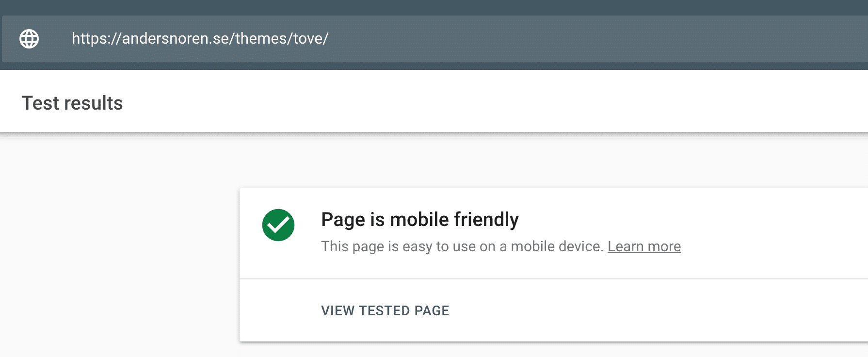The image size is (868, 357).
Task: Click VIEW TESTED PAGE
Action: 385,310
